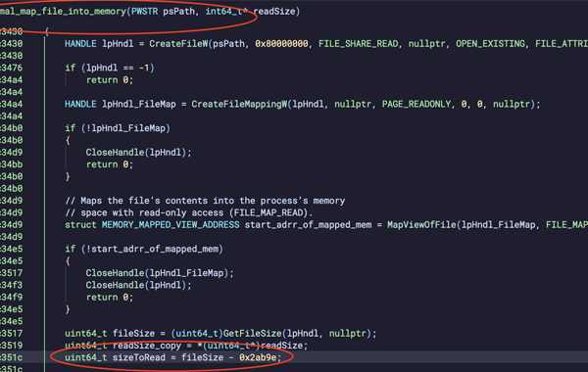Image resolution: width=588 pixels, height=372 pixels.
Task: Click the MapViewOfFile function name
Action: pos(421,225)
